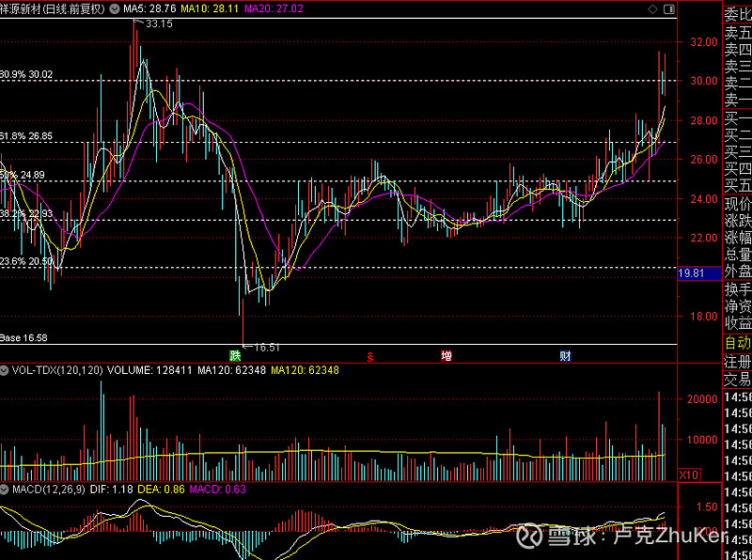Click magenta MACD: 0.63 value
The image size is (752, 560).
pyautogui.click(x=218, y=490)
